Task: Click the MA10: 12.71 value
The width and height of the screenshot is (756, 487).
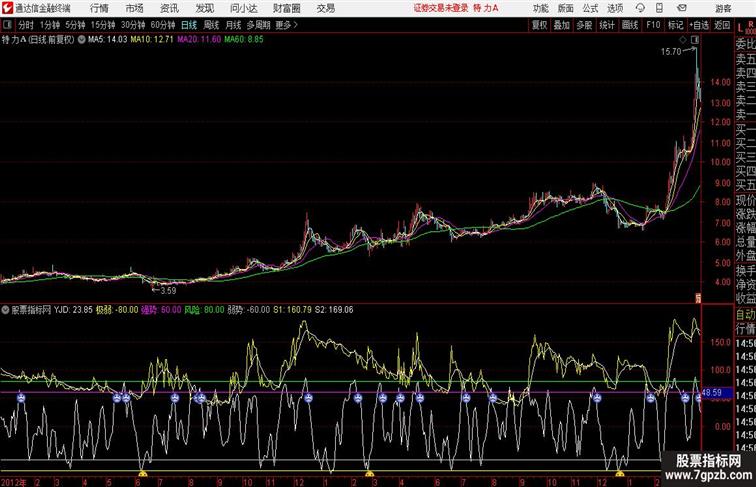Action: 152,40
